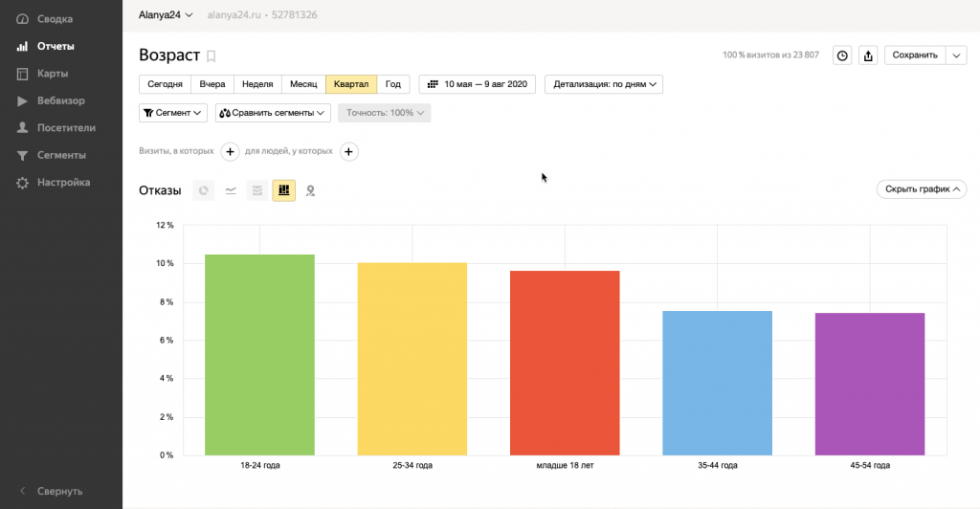Open Сравнить сегменты dropdown

(x=273, y=113)
